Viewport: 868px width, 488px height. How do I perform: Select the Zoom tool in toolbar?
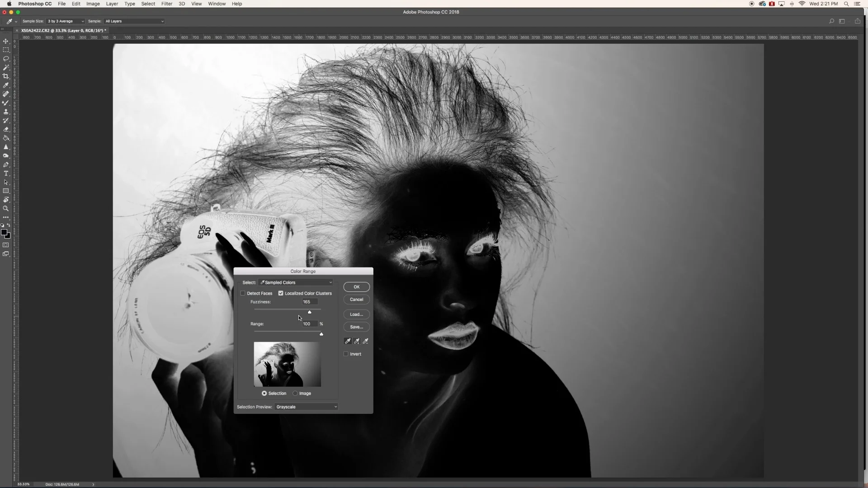click(6, 209)
